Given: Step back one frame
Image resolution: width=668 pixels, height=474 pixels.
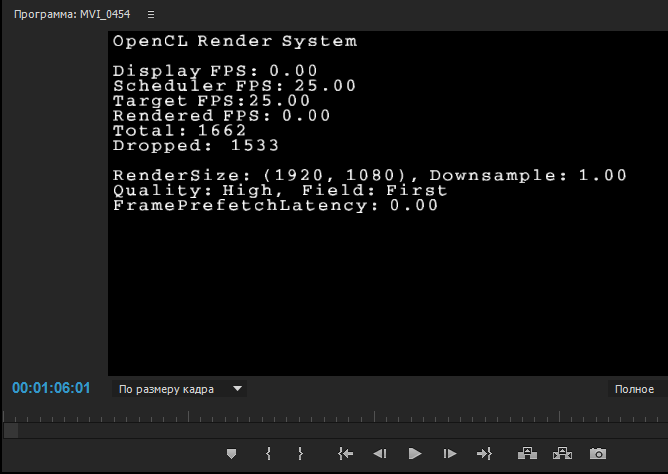Looking at the screenshot, I should [380, 454].
